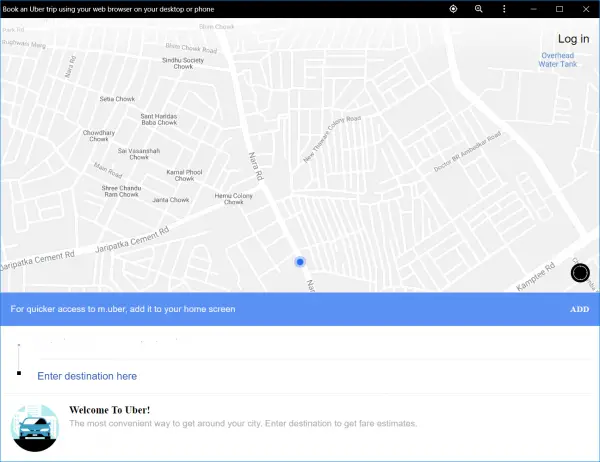Click the Sai Vasanshah Chowk label
This screenshot has height=462, width=600.
point(139,154)
